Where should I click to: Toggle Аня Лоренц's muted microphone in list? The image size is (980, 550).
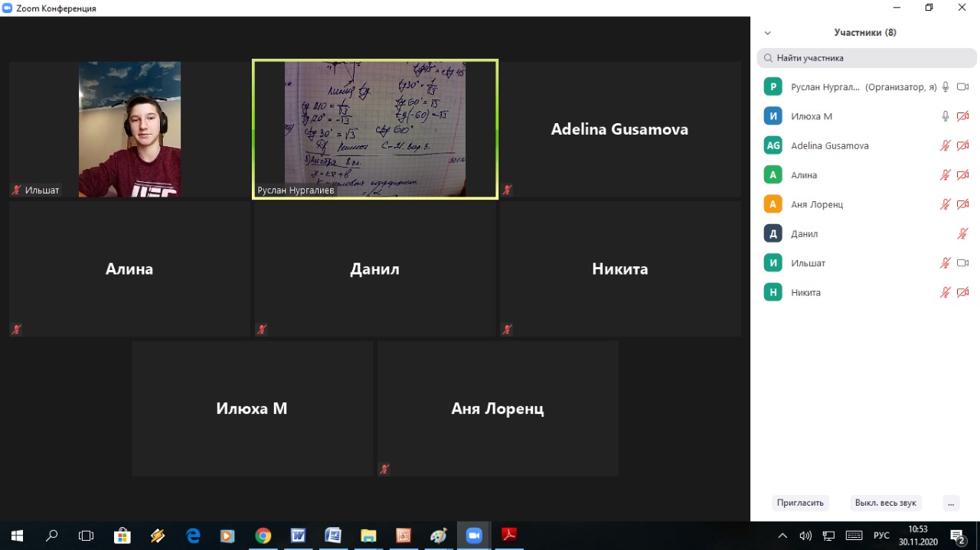pyautogui.click(x=946, y=204)
